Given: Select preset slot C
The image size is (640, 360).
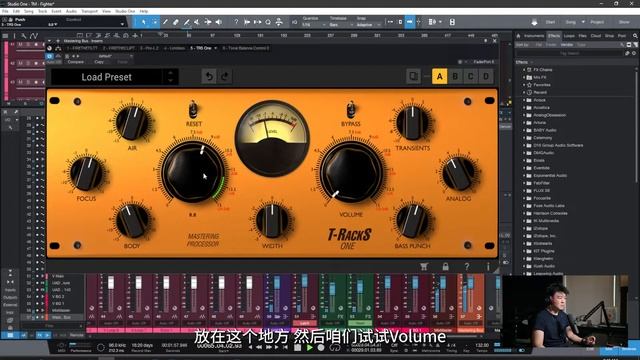Looking at the screenshot, I should (471, 76).
